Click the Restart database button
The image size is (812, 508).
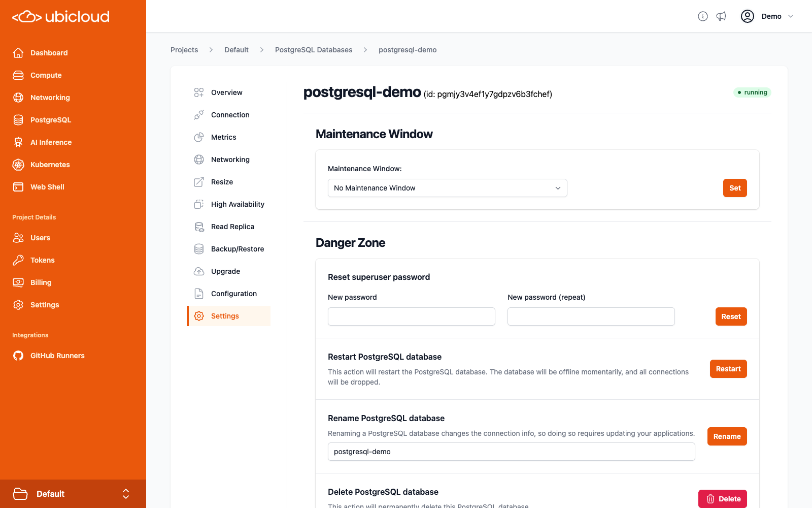click(728, 369)
